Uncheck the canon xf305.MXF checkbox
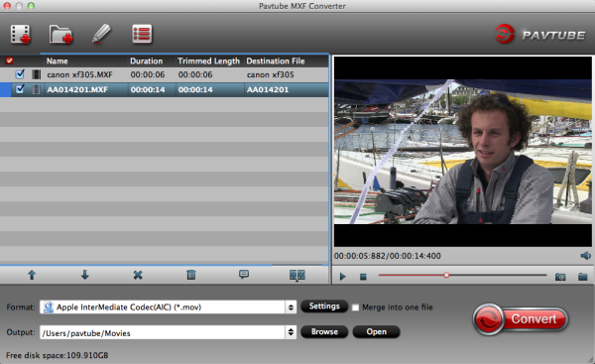 point(20,74)
